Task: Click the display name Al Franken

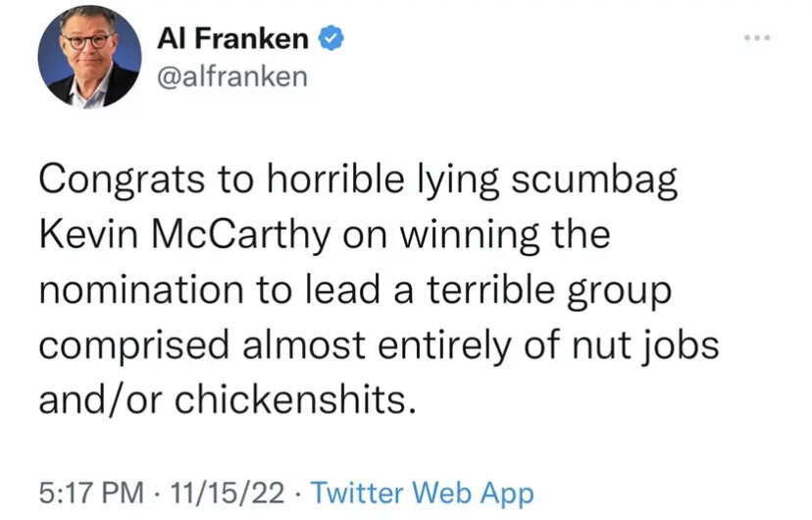Action: click(x=233, y=40)
